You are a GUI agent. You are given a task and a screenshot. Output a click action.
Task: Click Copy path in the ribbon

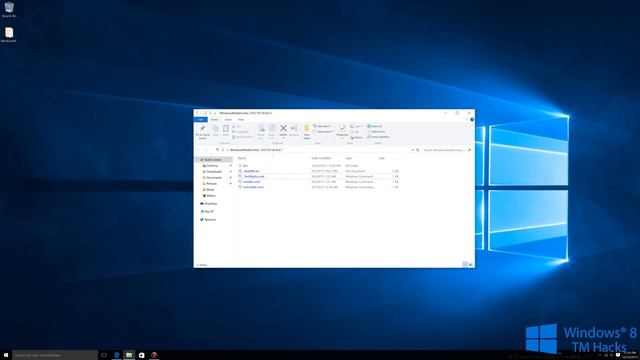pos(240,131)
